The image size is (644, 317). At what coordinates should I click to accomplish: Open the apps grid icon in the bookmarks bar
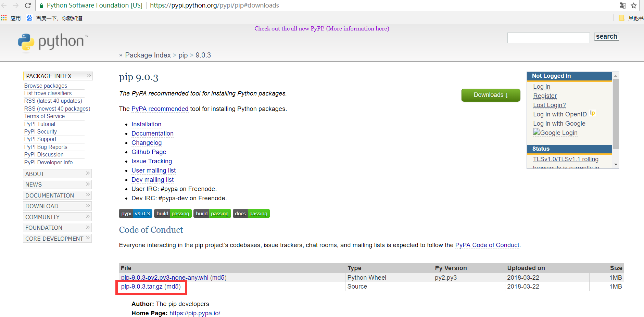(x=4, y=18)
